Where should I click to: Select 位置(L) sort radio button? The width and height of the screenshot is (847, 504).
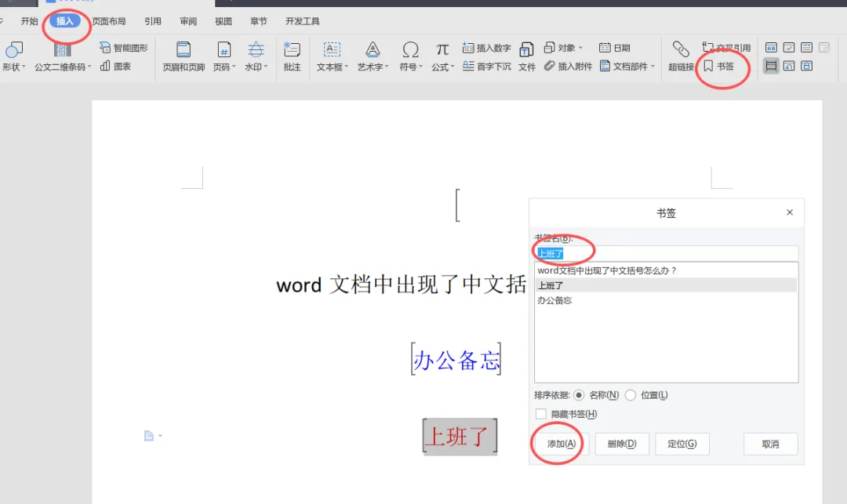631,395
